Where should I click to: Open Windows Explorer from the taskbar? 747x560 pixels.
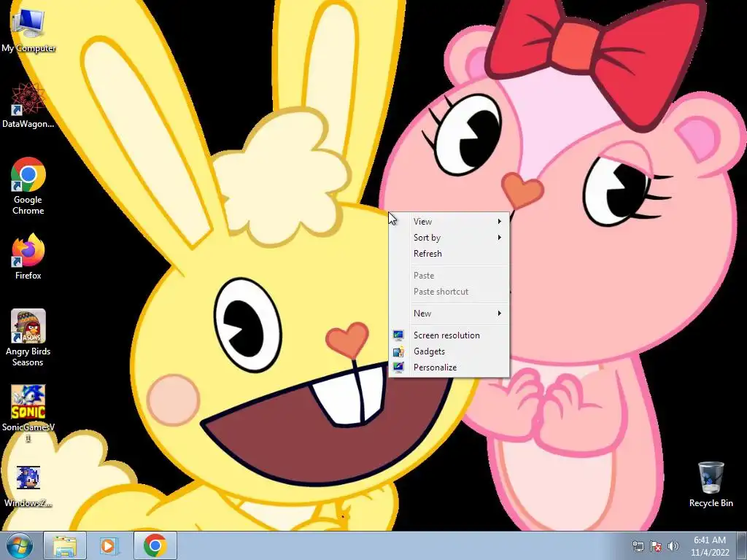[x=65, y=545]
